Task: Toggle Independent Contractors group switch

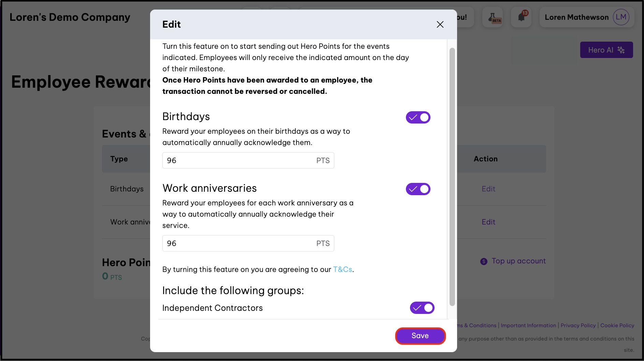Action: pos(422,308)
